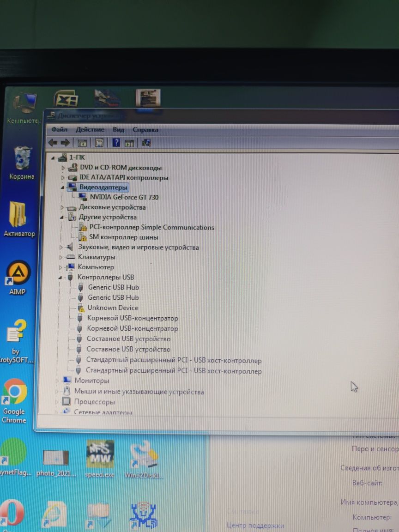Collapse the Контроллеры USB category
The width and height of the screenshot is (399, 532).
(60, 278)
